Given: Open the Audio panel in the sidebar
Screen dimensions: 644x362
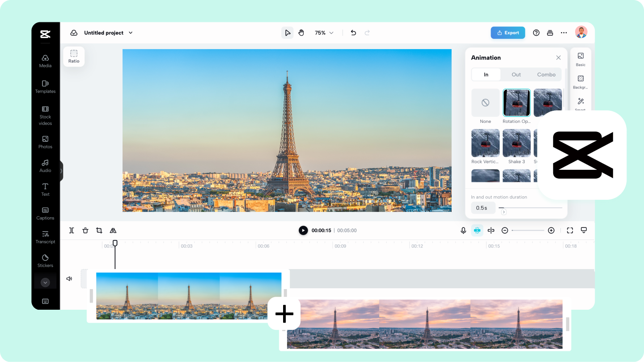Looking at the screenshot, I should (45, 166).
